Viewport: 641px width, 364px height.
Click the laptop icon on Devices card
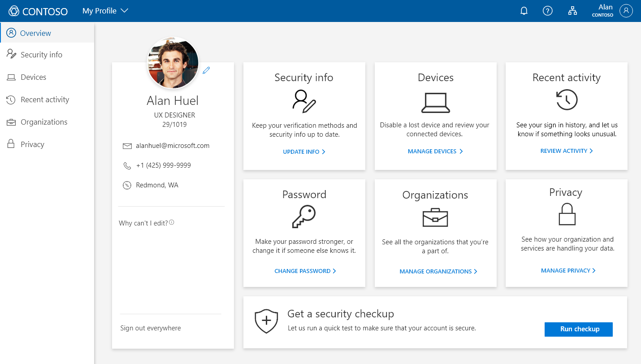(x=435, y=103)
